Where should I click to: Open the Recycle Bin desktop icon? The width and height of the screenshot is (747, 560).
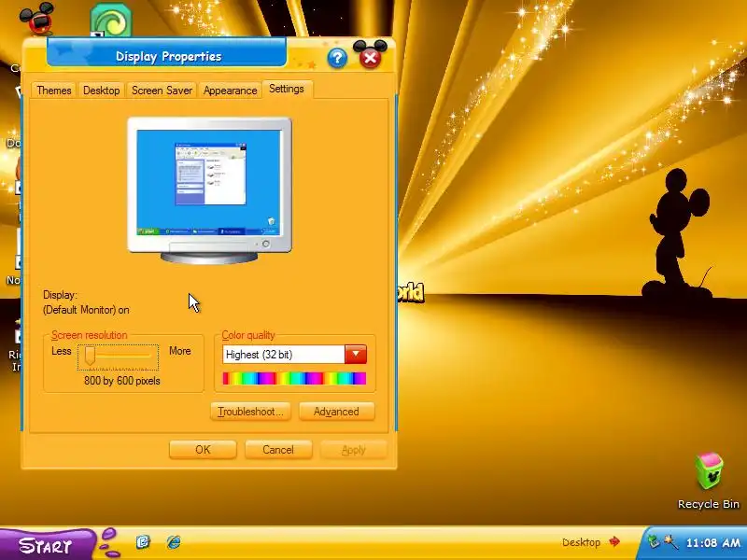(x=709, y=481)
